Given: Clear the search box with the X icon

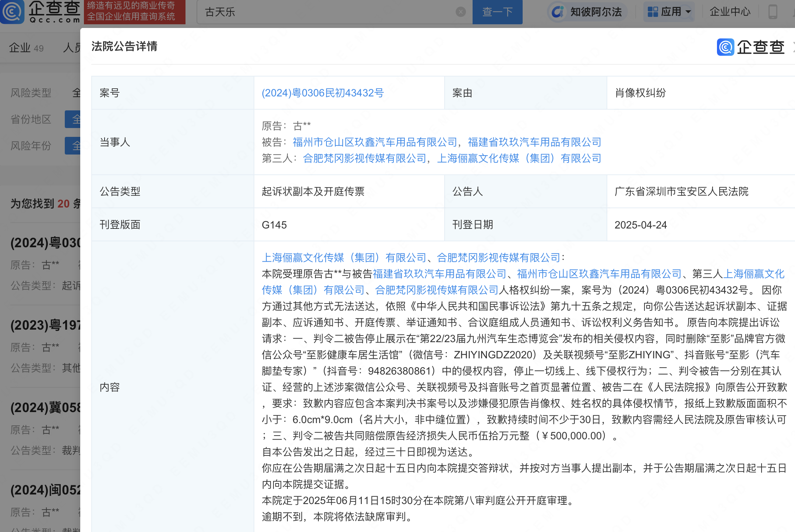Looking at the screenshot, I should (x=460, y=12).
